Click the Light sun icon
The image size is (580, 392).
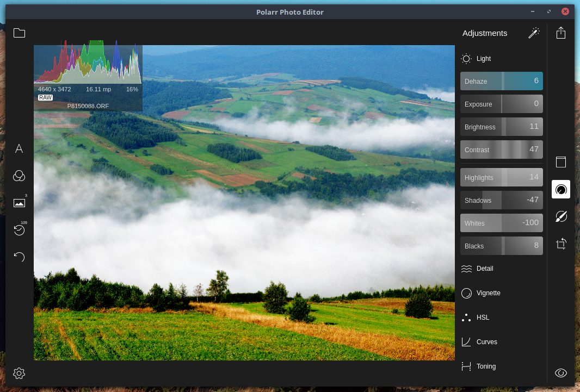[x=466, y=58]
